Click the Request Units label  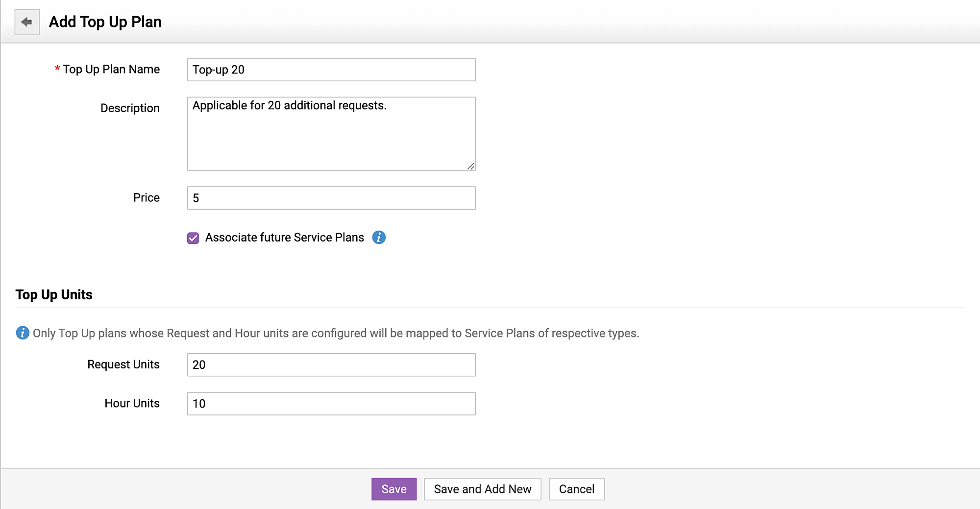(x=123, y=364)
